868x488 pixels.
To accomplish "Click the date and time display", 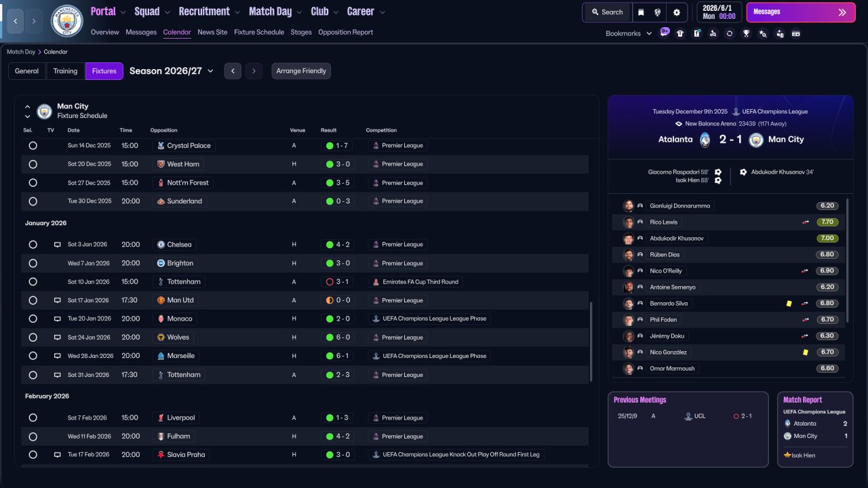I will tap(719, 12).
